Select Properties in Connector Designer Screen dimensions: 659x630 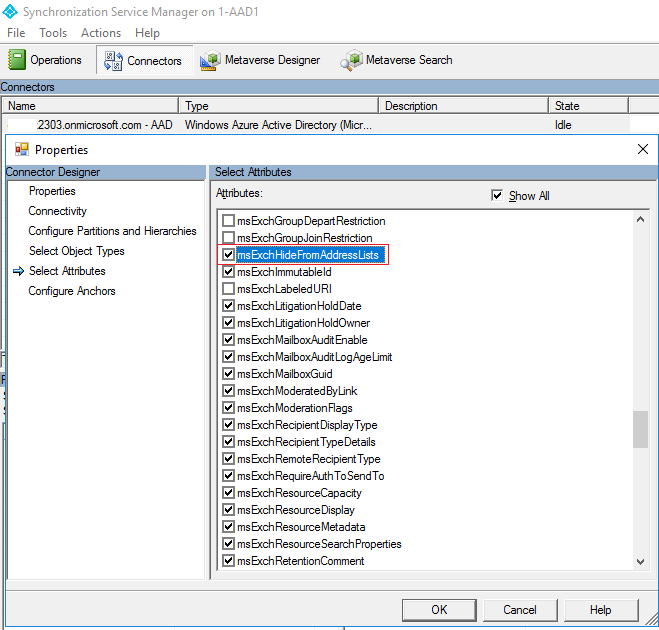point(52,191)
